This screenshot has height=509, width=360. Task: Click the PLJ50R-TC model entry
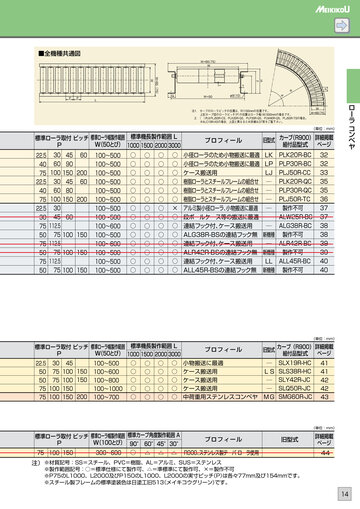pyautogui.click(x=295, y=199)
